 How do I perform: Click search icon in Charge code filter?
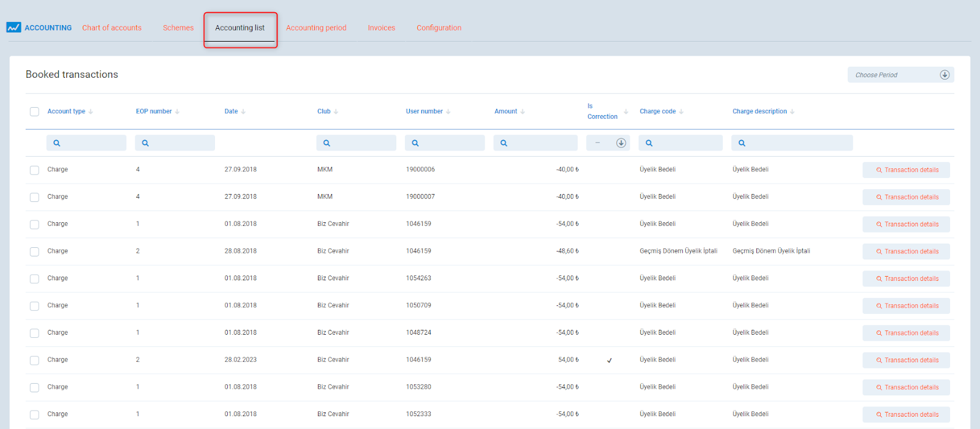click(649, 143)
